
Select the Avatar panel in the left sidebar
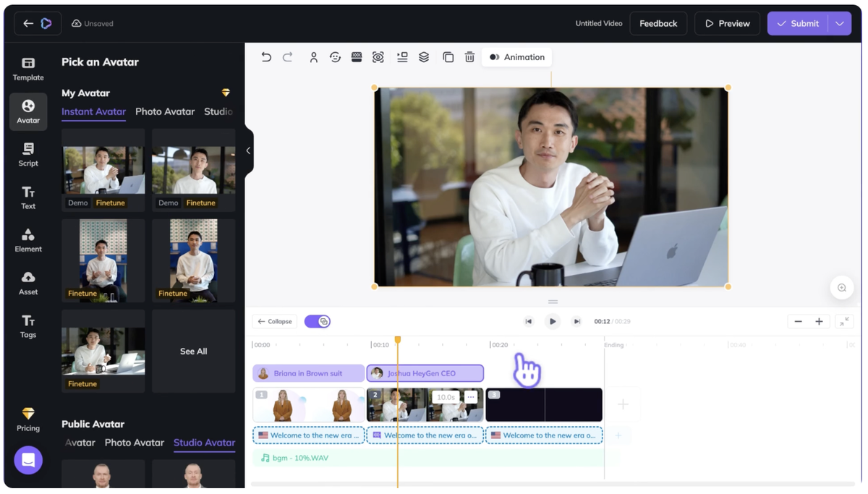click(27, 111)
